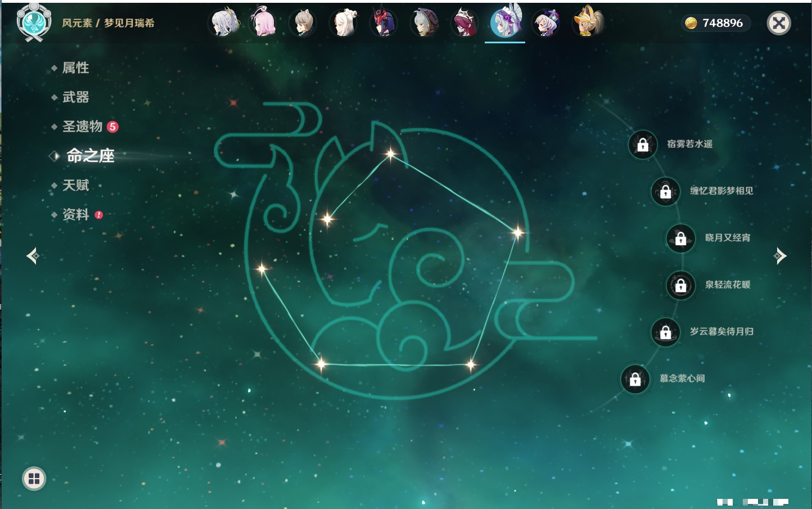Select the 岁云暮矣待月归 lock icon

click(x=665, y=332)
